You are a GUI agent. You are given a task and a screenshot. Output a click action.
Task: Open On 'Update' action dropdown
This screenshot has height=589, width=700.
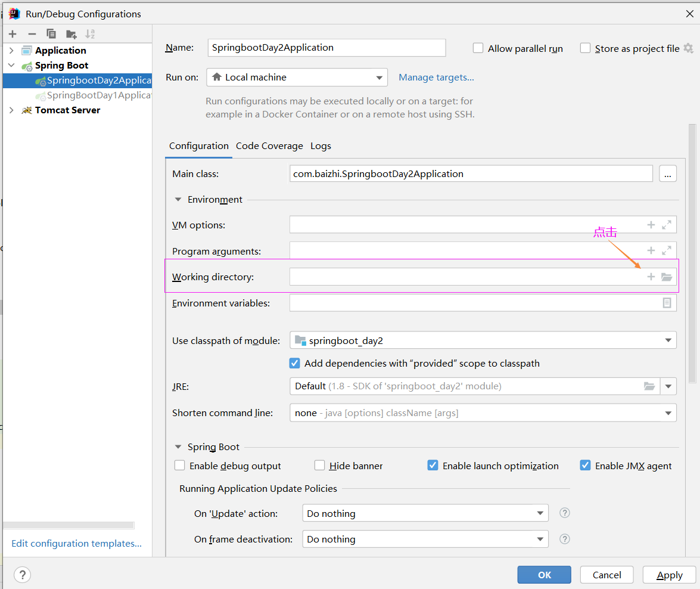coord(425,513)
